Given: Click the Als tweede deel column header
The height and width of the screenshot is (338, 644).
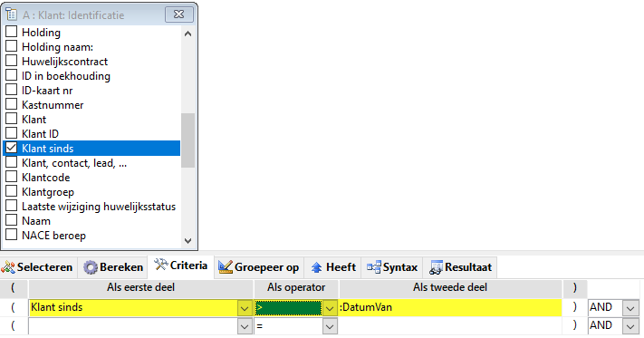Looking at the screenshot, I should pos(450,288).
